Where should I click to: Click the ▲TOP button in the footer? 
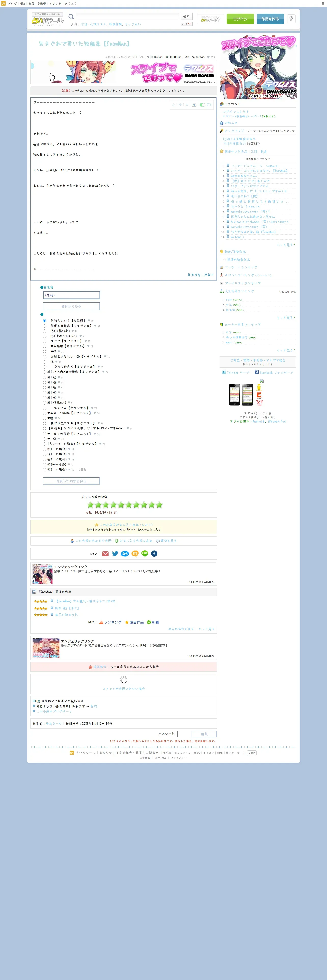coord(252,753)
